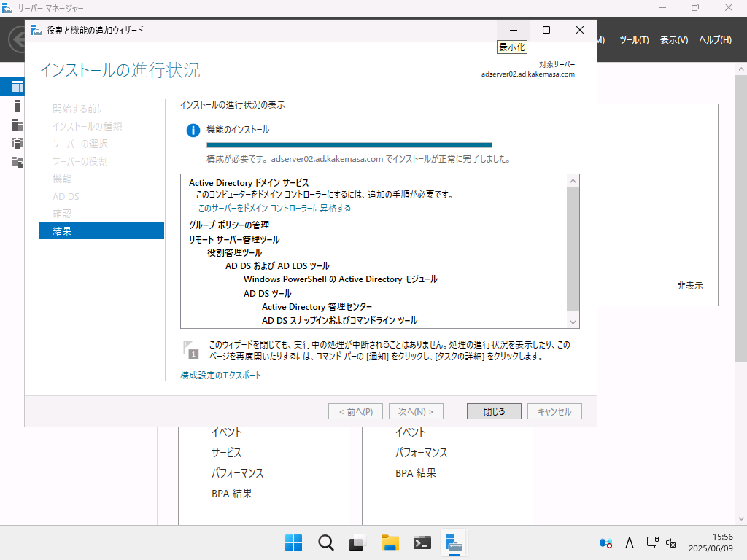Click リモート サーバー管理ツール entry
The height and width of the screenshot is (560, 747).
(234, 239)
